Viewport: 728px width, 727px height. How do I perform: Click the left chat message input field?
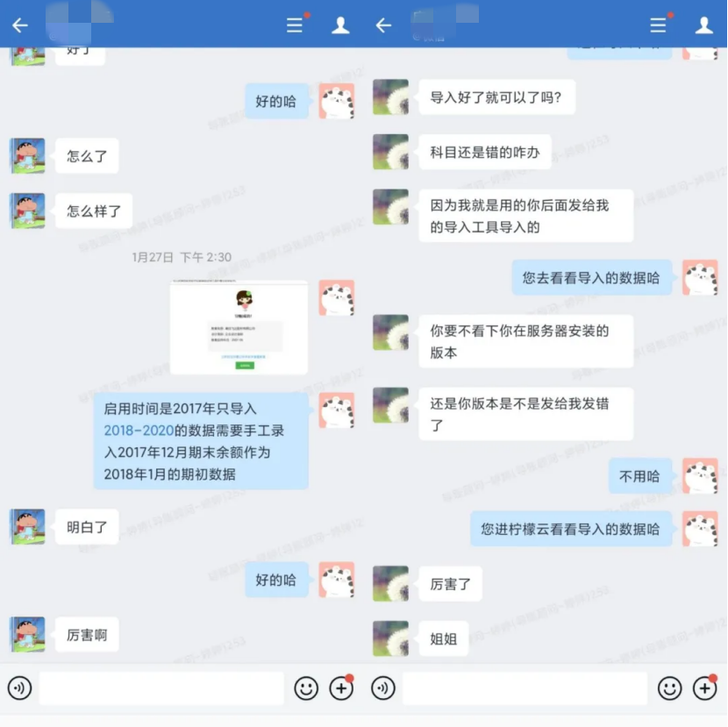(161, 688)
